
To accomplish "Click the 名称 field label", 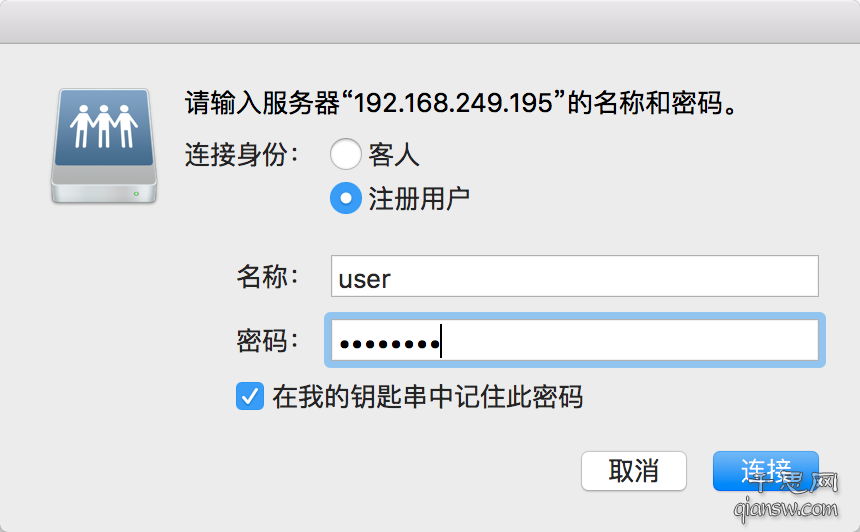I will click(268, 276).
